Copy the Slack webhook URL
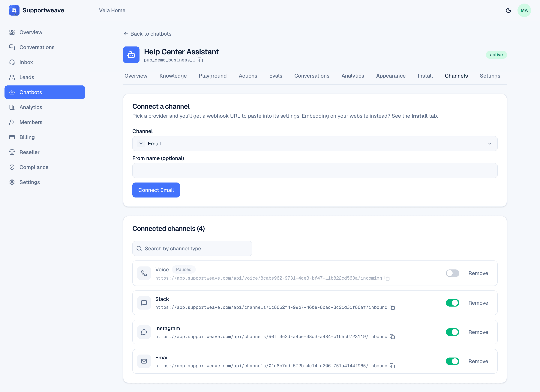This screenshot has width=540, height=392. (x=392, y=307)
